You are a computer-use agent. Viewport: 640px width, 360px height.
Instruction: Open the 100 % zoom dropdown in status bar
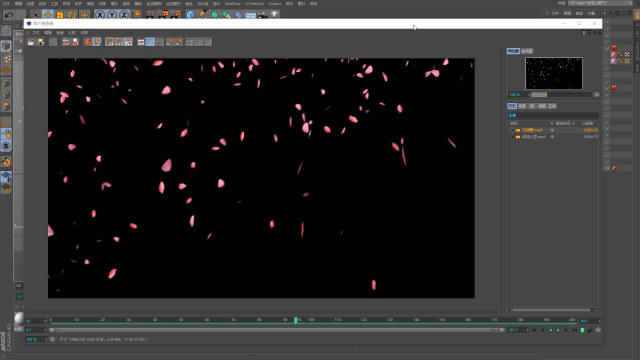pos(36,339)
